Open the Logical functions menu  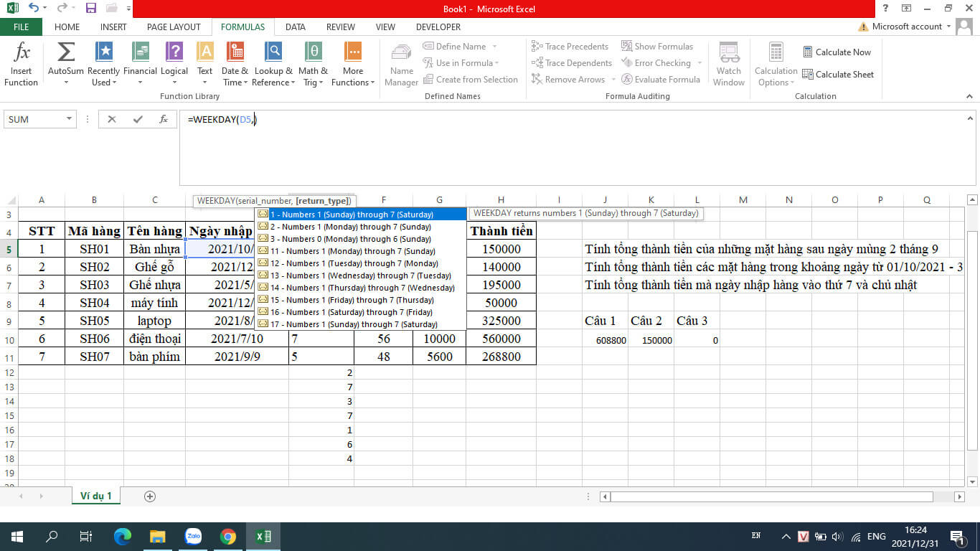[x=174, y=65]
